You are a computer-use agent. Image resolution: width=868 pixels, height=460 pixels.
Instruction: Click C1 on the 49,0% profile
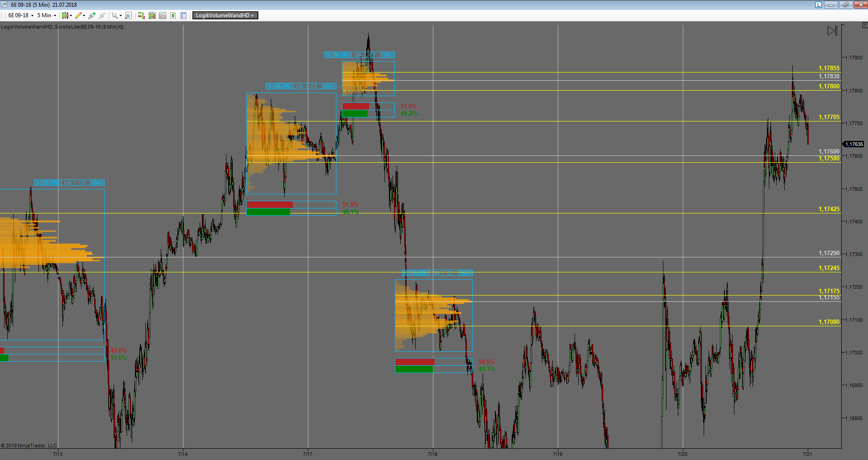82,183
